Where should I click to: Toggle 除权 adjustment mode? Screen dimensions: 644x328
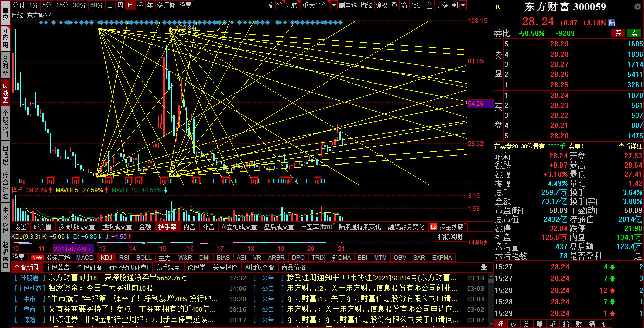[x=381, y=5]
